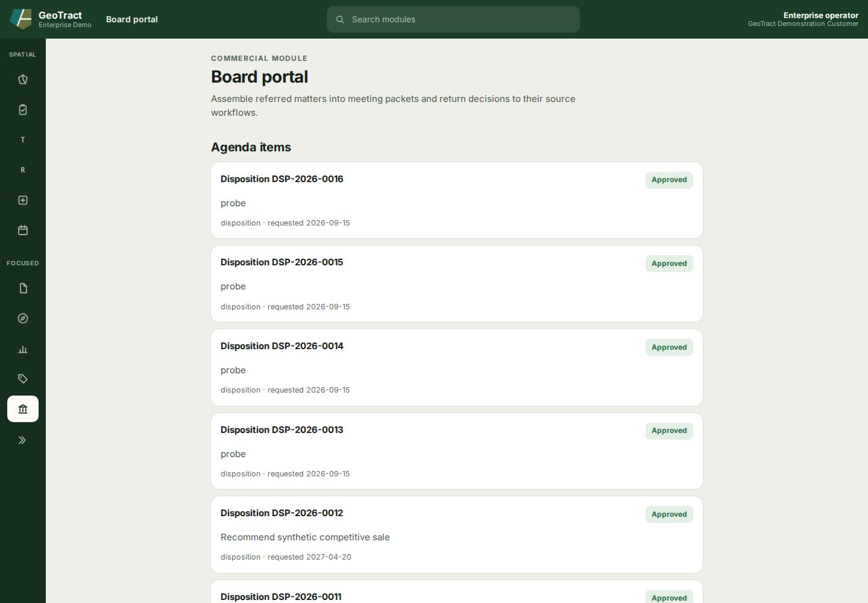Viewport: 868px width, 603px height.
Task: Click GeoTract Demonstration Customer text
Action: pos(803,24)
